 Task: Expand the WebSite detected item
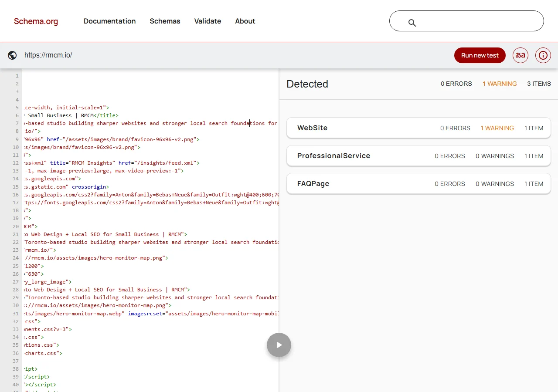418,128
